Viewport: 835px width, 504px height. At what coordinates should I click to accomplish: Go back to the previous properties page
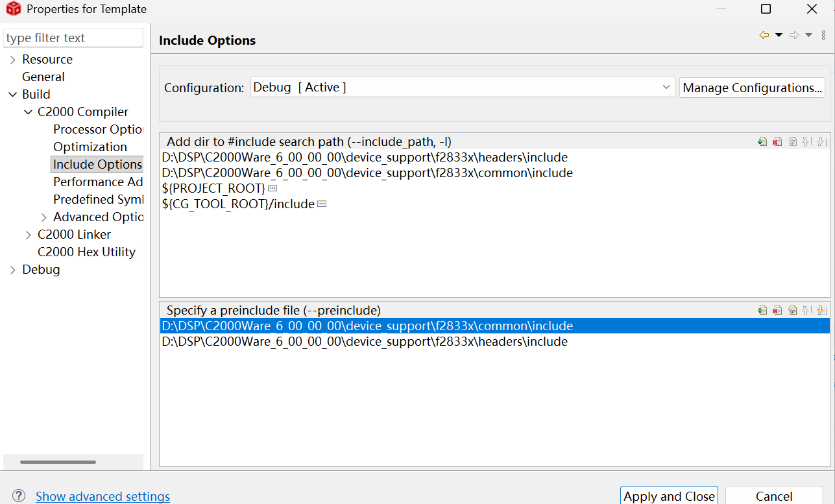764,35
